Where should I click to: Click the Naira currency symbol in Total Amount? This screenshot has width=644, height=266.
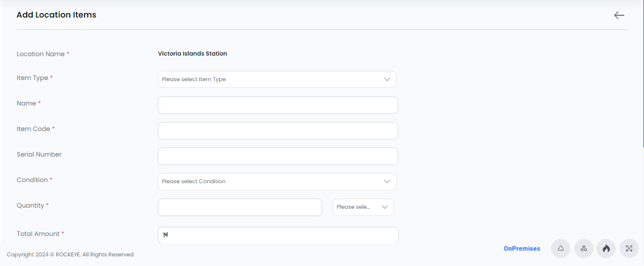(166, 235)
